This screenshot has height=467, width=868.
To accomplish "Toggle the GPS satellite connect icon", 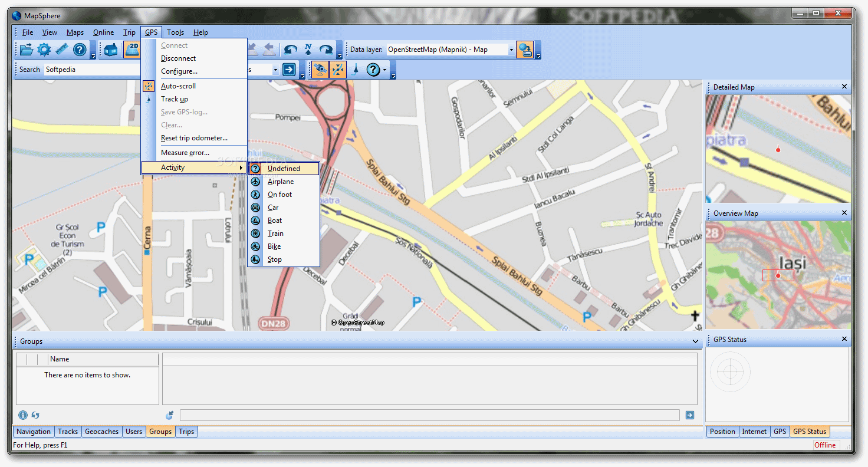I will 320,70.
